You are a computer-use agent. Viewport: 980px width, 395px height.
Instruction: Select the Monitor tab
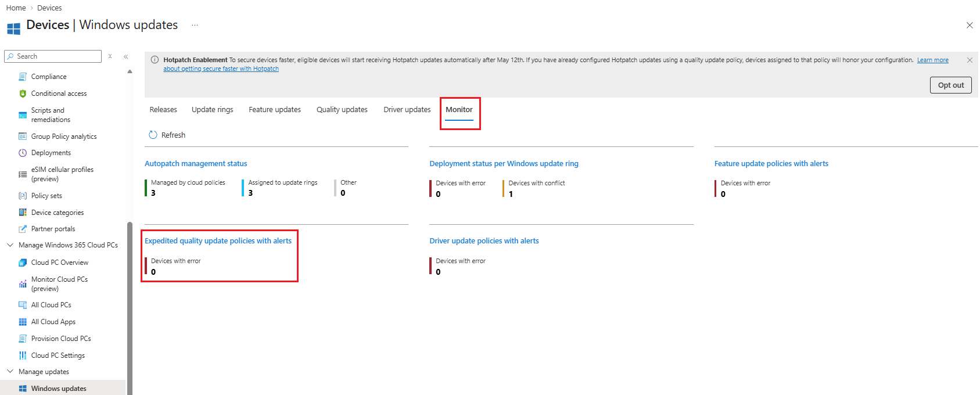(459, 109)
